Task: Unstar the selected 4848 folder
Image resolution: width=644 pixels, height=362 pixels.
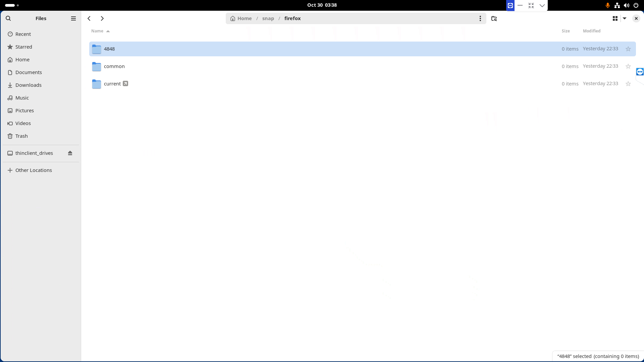Action: [x=628, y=49]
